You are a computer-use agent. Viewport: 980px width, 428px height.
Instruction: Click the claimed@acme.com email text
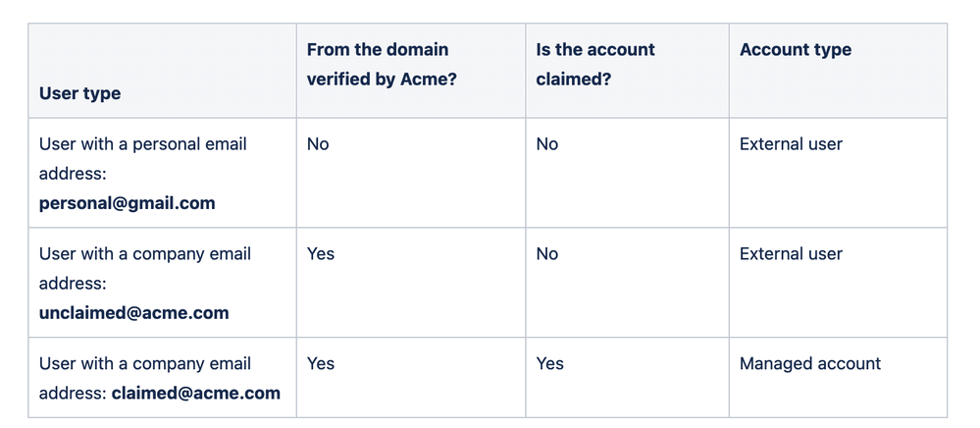[196, 394]
